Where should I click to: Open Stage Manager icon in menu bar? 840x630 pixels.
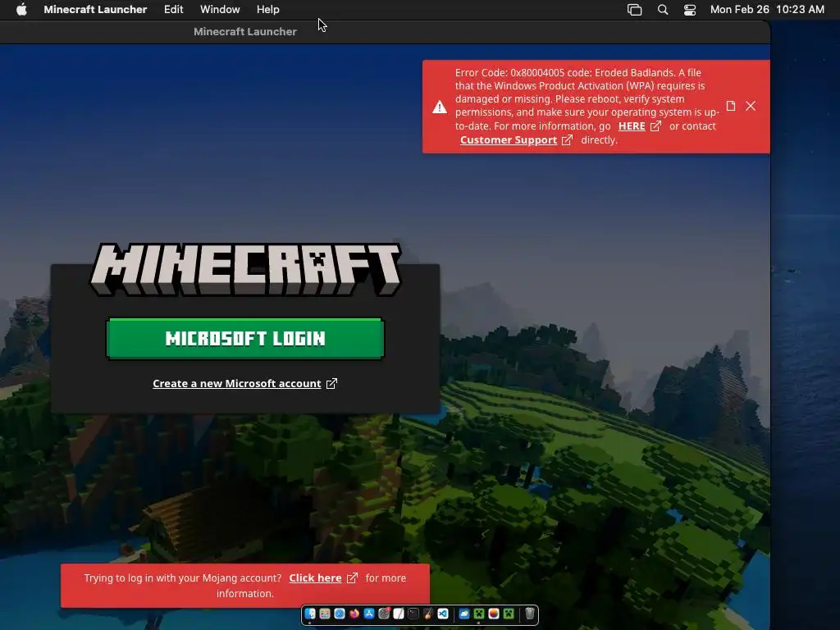pyautogui.click(x=634, y=10)
